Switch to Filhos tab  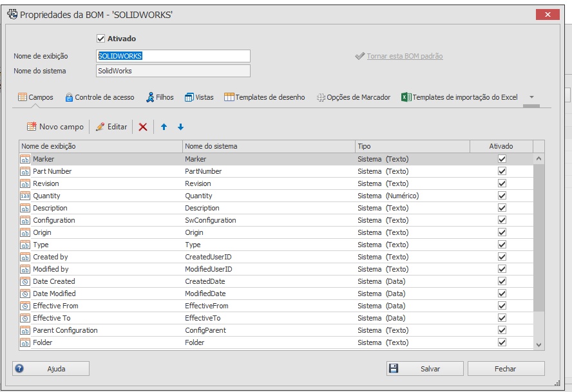point(160,97)
